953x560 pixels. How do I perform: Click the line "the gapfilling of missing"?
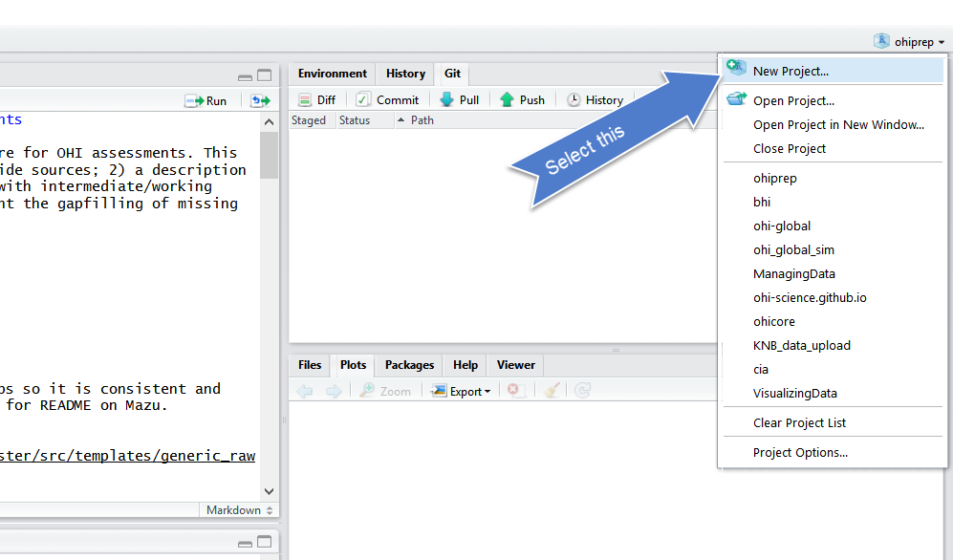coord(119,204)
